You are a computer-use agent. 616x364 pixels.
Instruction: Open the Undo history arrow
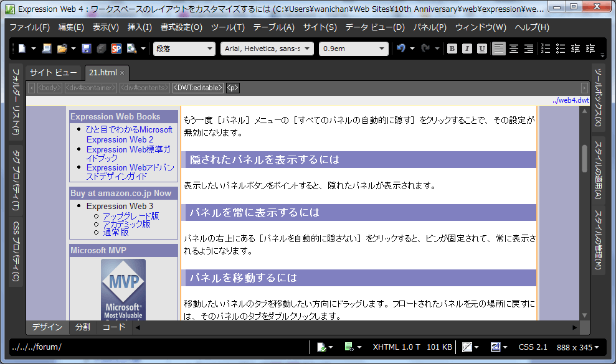412,49
